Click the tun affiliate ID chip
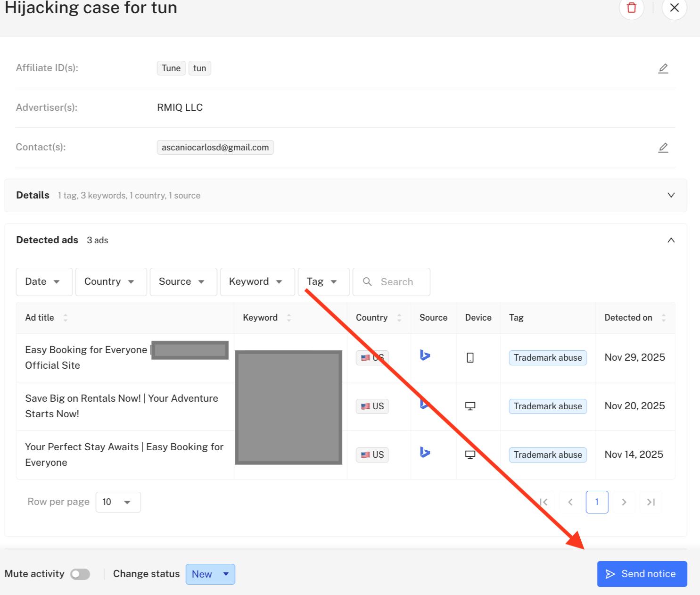 coord(200,68)
